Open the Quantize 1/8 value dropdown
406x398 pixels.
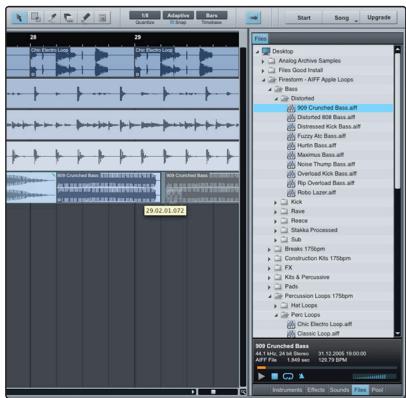145,15
